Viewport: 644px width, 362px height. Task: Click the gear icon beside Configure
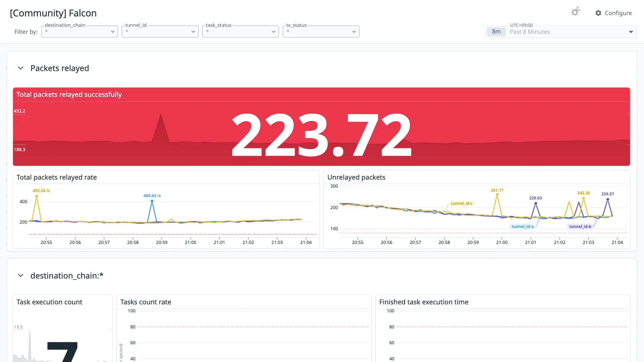tap(598, 13)
